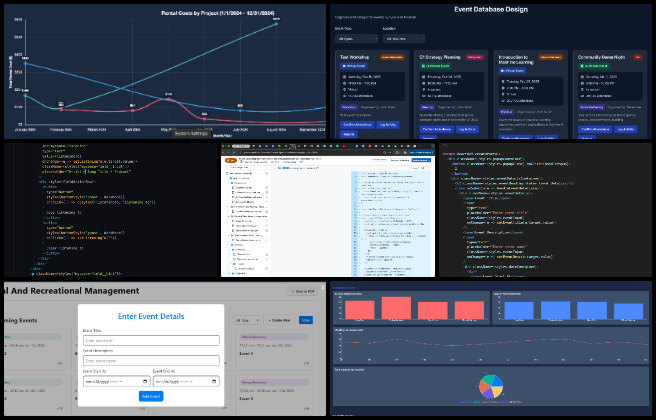Select the In-Person Event badge on Community Game Night

[593, 66]
